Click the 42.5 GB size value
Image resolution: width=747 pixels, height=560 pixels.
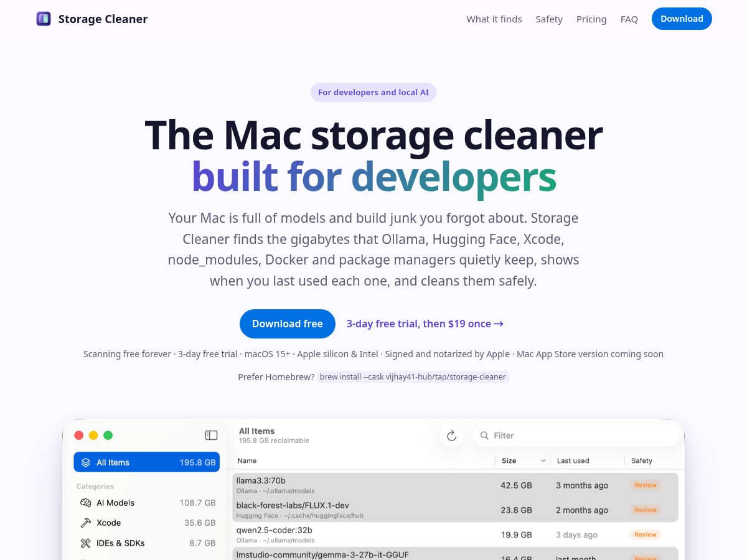coord(516,485)
